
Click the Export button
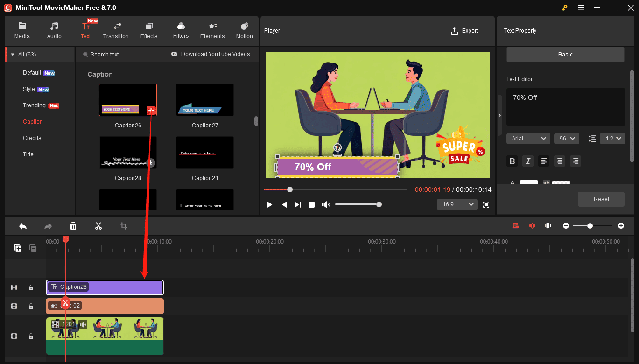coord(464,31)
